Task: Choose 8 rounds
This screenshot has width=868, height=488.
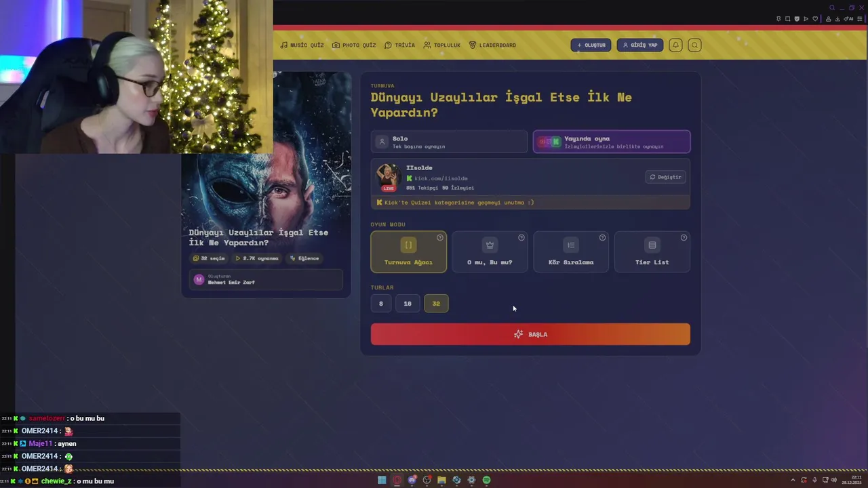Action: [381, 304]
